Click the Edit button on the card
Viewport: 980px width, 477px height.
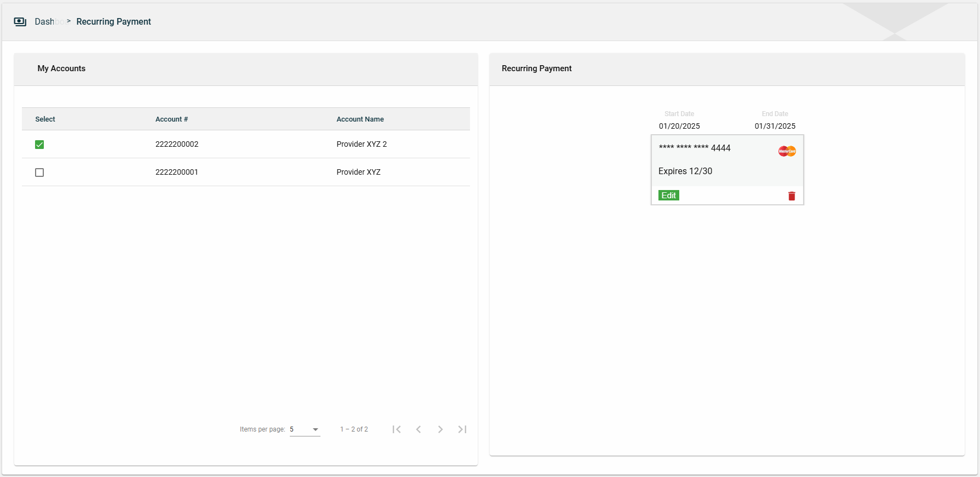tap(668, 196)
